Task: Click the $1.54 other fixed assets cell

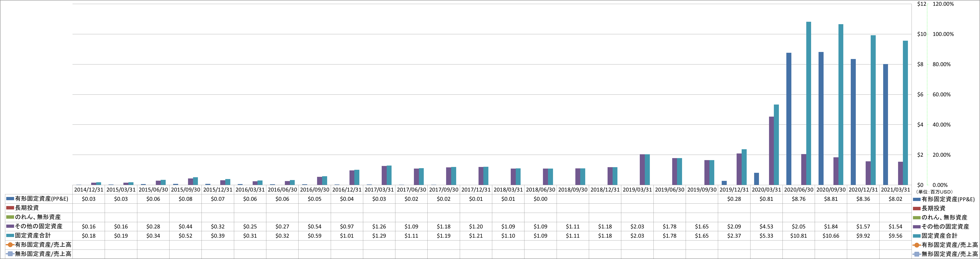Action: (895, 227)
